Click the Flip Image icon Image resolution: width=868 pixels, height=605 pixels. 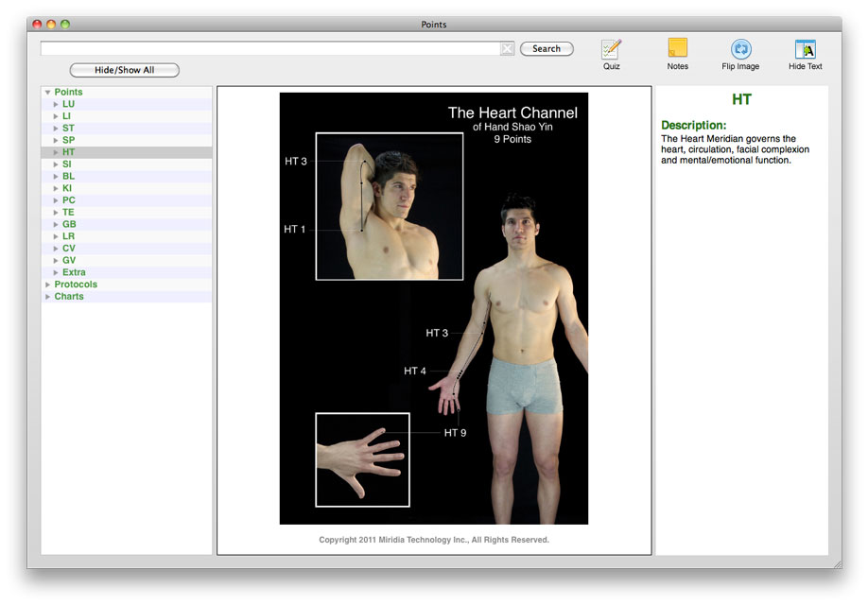pos(740,49)
